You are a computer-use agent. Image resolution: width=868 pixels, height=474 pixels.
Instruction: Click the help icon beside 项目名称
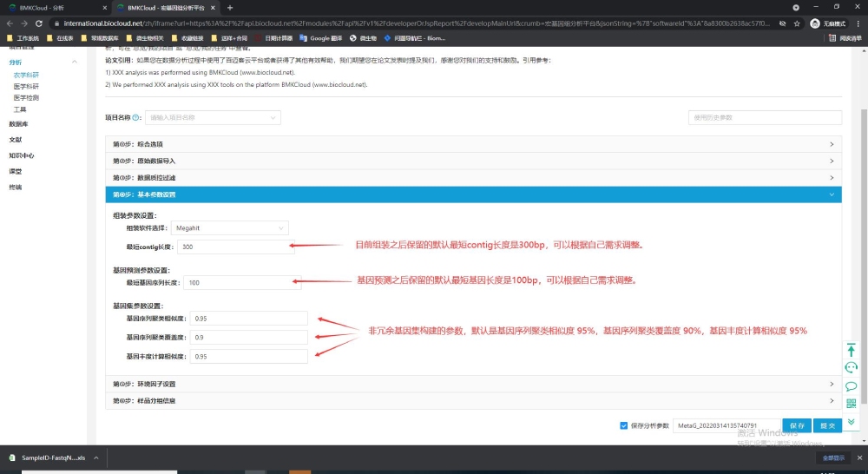(x=137, y=117)
